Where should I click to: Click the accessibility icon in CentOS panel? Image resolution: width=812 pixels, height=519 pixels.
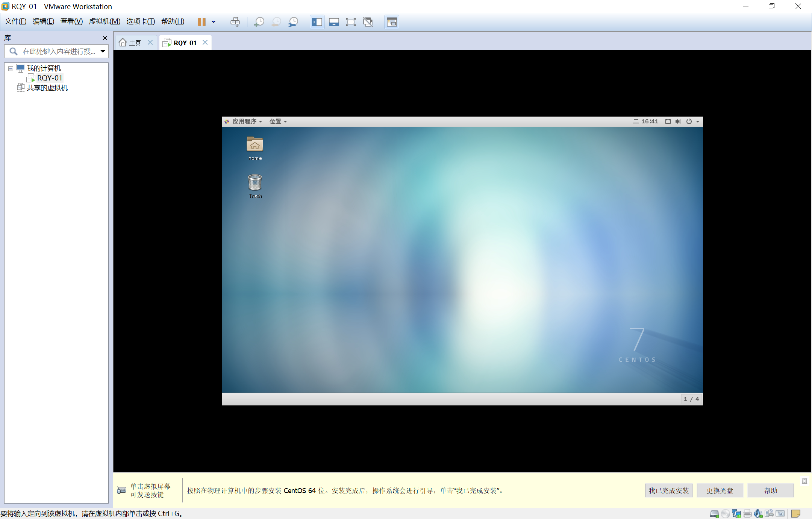pyautogui.click(x=668, y=121)
